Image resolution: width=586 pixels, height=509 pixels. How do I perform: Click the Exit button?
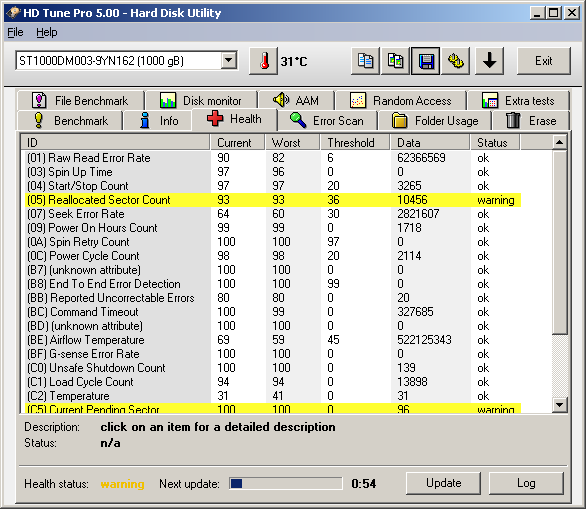tap(543, 61)
